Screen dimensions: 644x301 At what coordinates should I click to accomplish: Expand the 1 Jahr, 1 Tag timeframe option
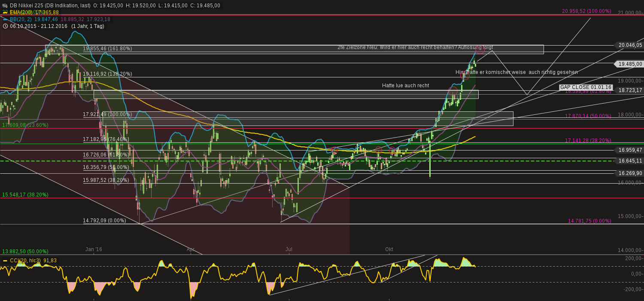[x=88, y=26]
